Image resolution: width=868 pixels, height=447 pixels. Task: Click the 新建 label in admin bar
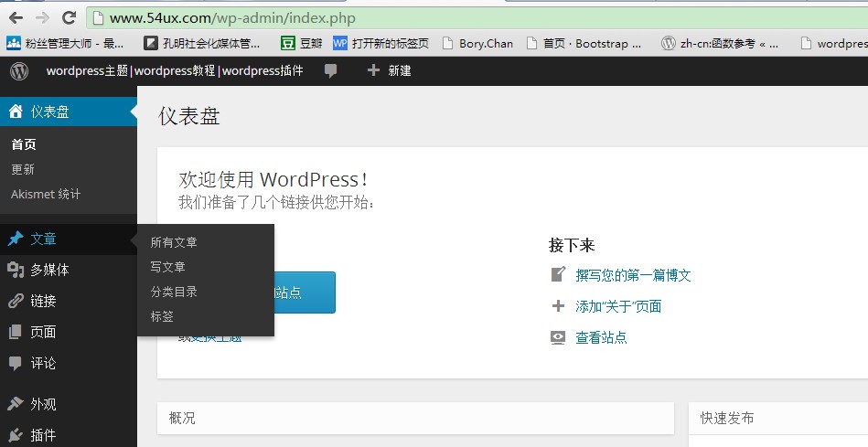(x=399, y=70)
